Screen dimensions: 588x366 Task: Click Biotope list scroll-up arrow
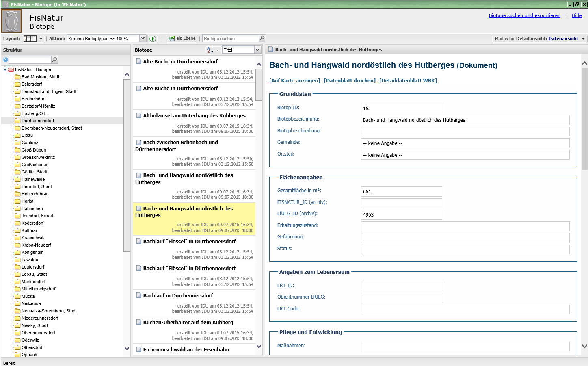click(x=259, y=64)
